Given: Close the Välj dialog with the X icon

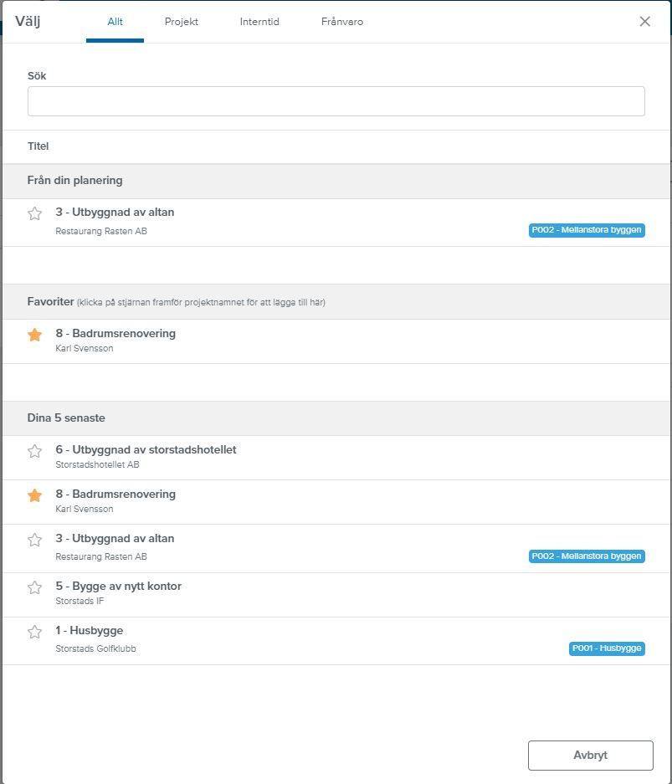Looking at the screenshot, I should click(645, 21).
